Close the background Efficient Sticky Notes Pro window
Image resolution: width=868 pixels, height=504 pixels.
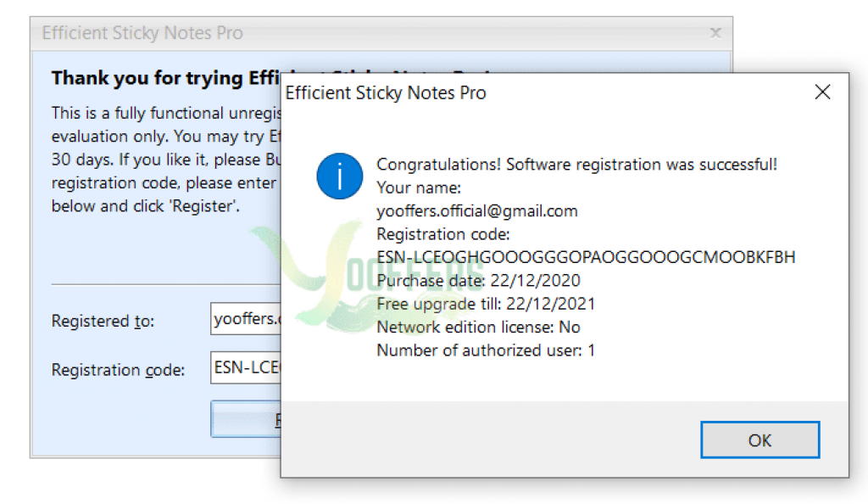pyautogui.click(x=715, y=33)
